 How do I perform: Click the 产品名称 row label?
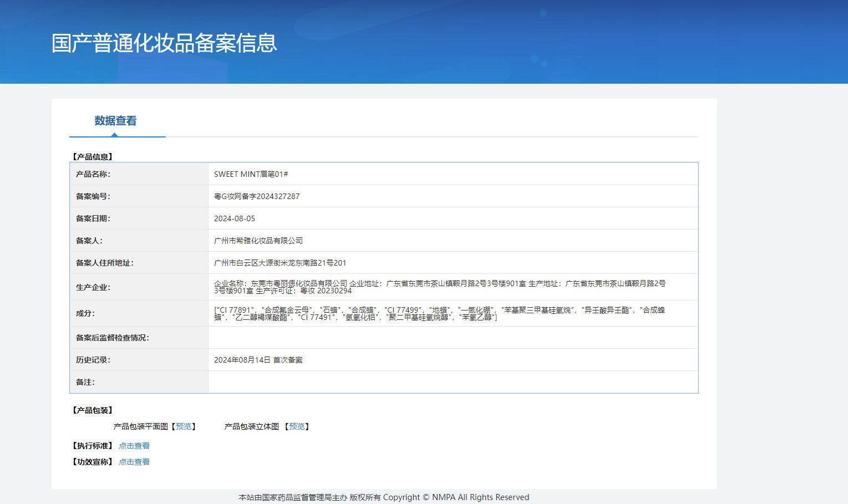93,174
